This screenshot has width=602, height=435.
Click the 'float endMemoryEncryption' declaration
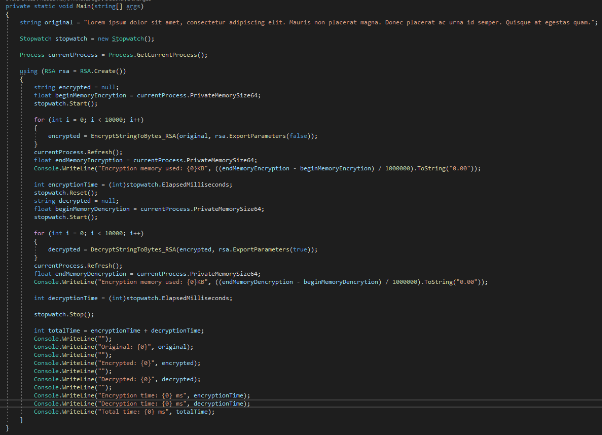146,160
